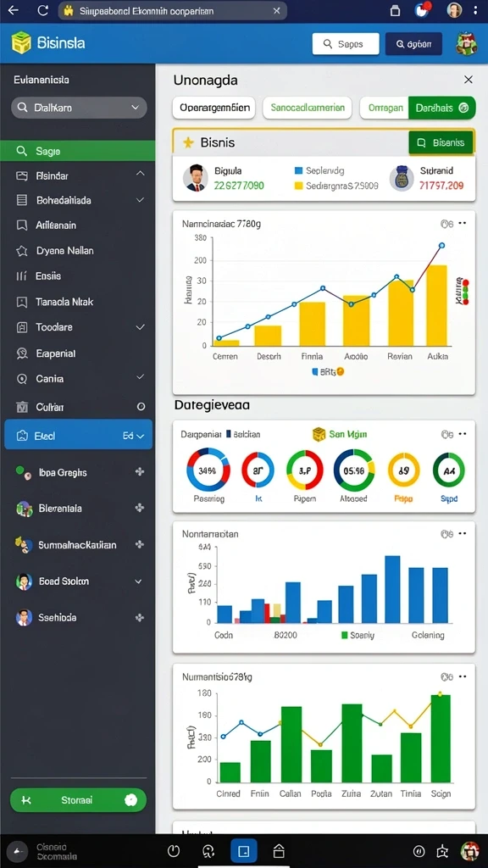Click the browser reload icon
This screenshot has width=488, height=868.
[42, 10]
